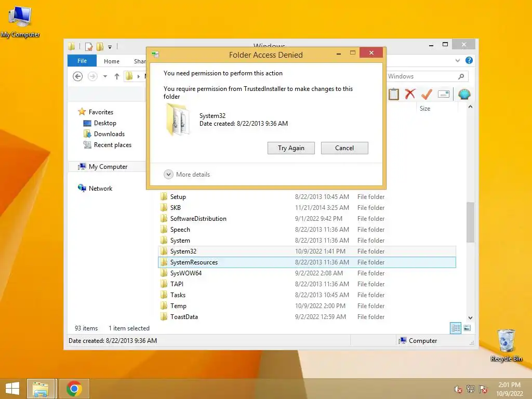Click the dialog title bar icon
Screen dimensions: 532x399
155,54
